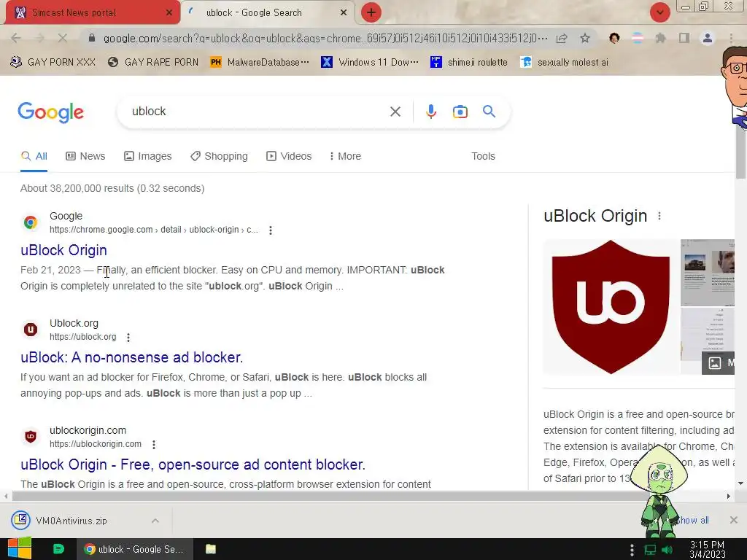Open options for ublockorigin.com result

point(153,444)
